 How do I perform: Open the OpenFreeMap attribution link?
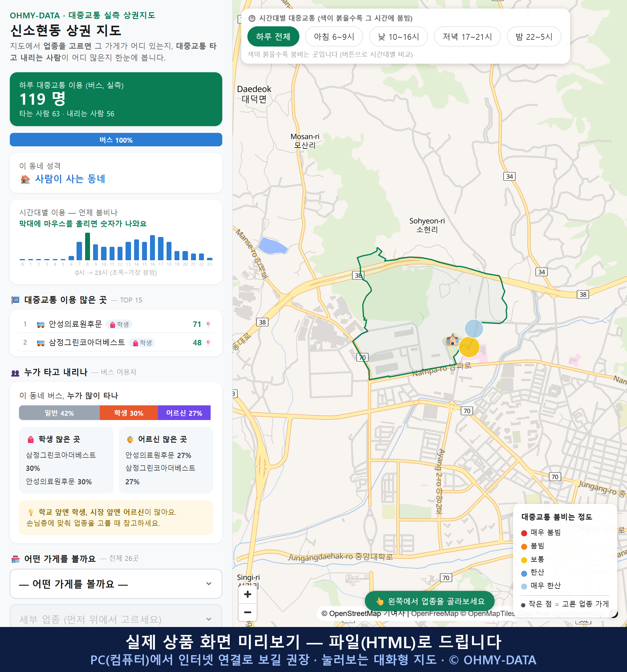435,614
